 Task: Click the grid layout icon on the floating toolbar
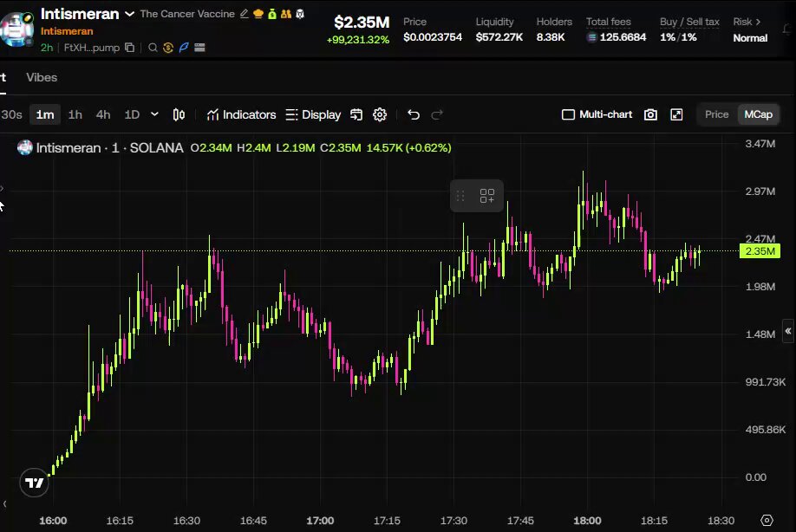coord(486,196)
